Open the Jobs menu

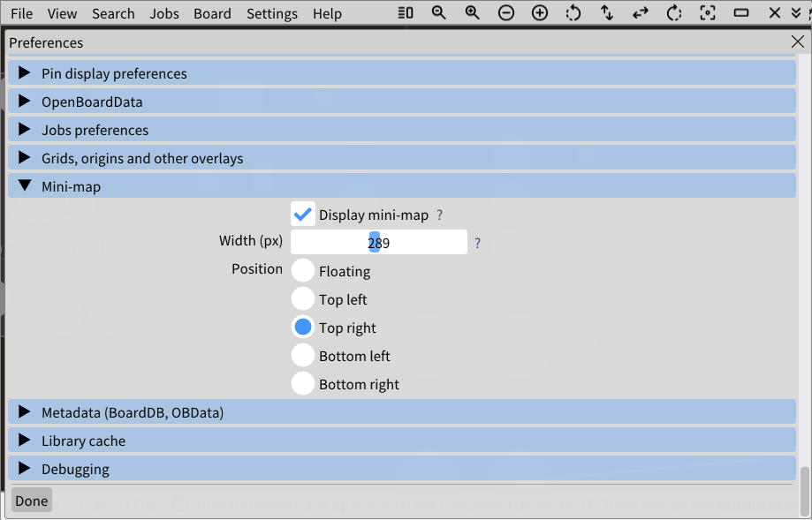click(x=163, y=13)
